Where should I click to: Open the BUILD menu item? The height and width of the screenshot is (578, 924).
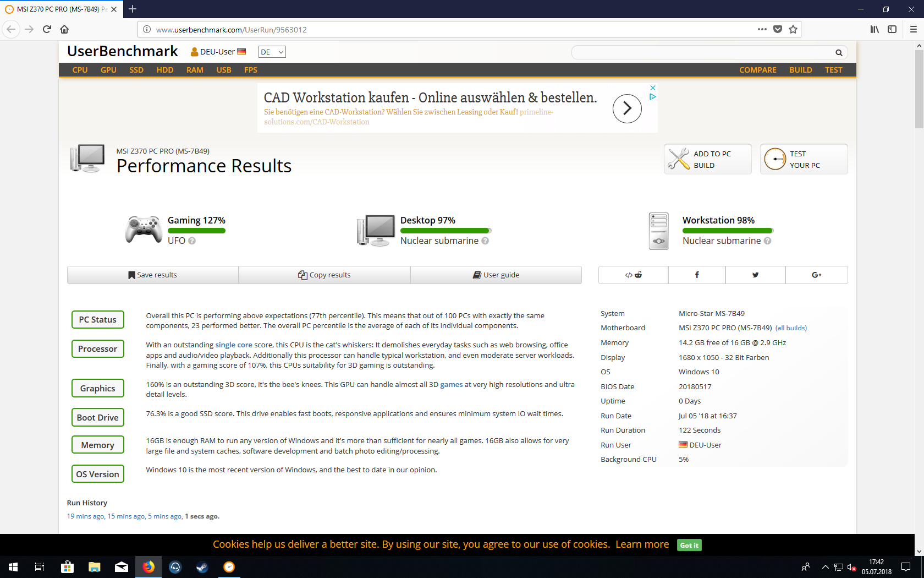coord(800,70)
